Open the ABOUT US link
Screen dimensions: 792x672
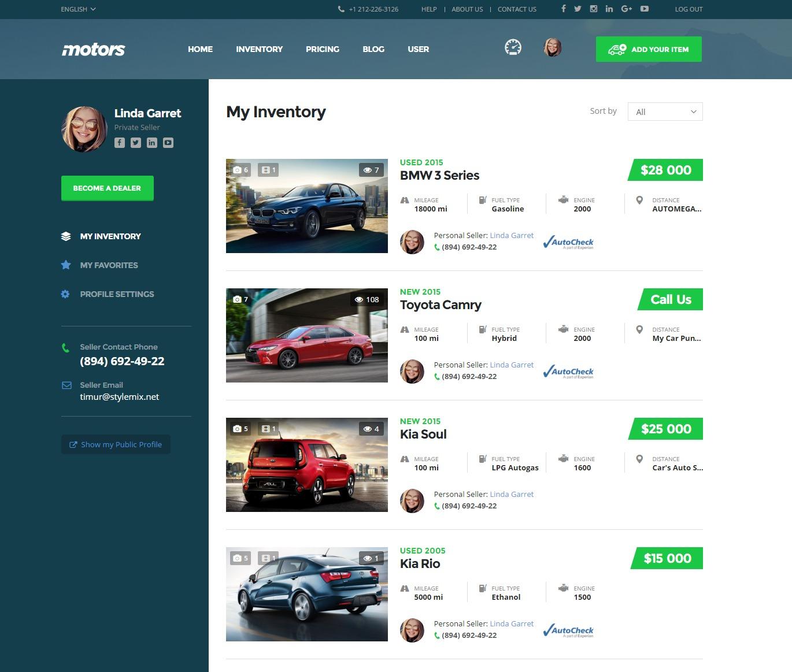pyautogui.click(x=467, y=9)
